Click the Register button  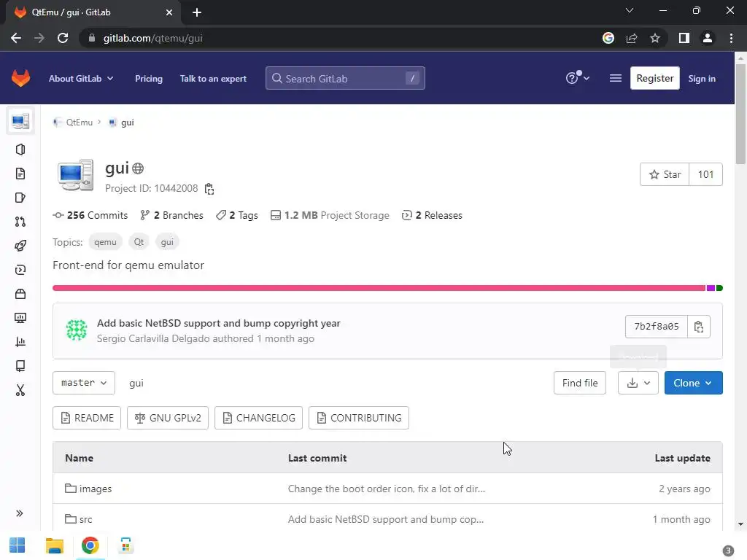click(654, 78)
